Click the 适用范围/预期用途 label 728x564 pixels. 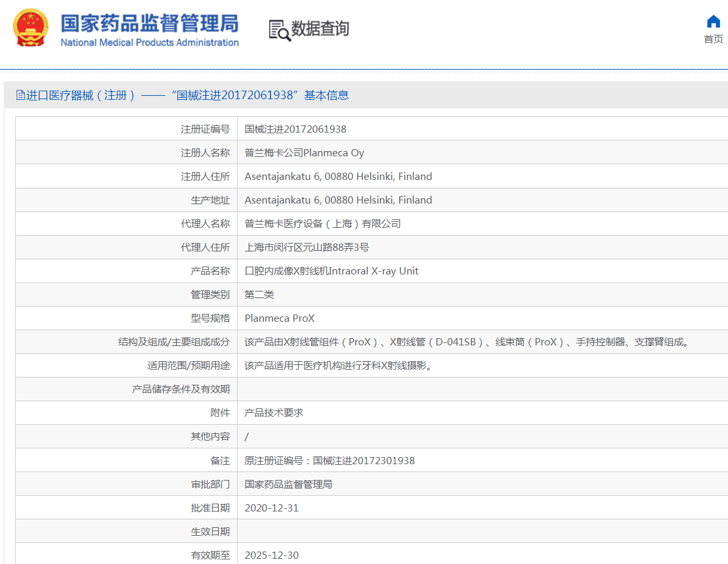click(x=188, y=366)
